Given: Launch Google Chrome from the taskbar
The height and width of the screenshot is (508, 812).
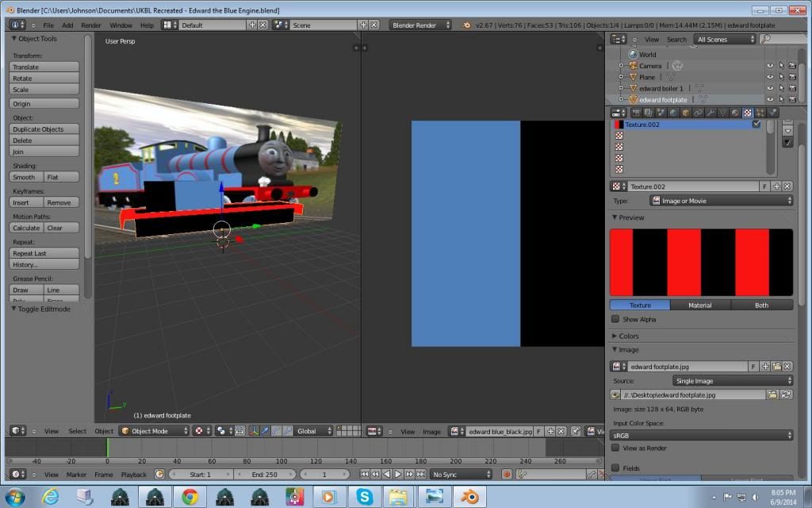Looking at the screenshot, I should [190, 497].
